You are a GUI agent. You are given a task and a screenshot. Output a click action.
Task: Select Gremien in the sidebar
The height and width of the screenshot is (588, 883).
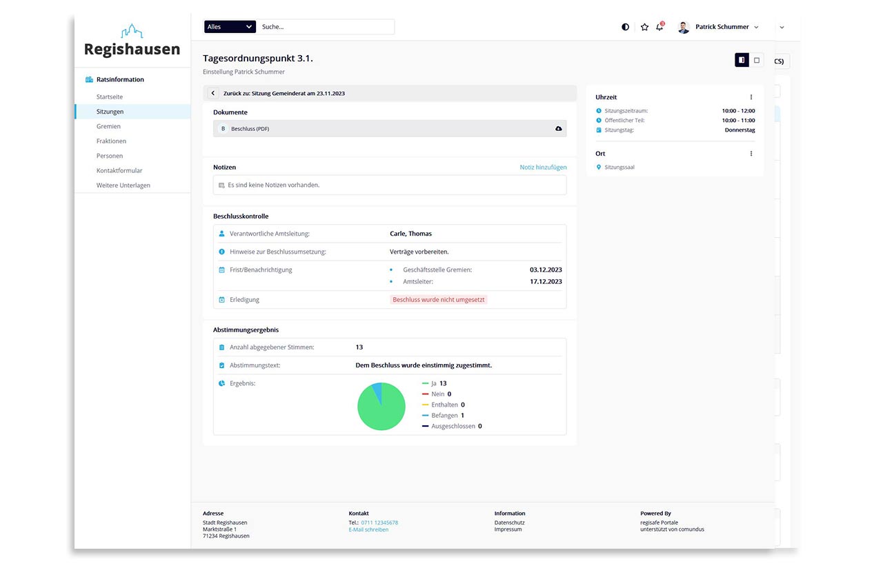coord(110,126)
